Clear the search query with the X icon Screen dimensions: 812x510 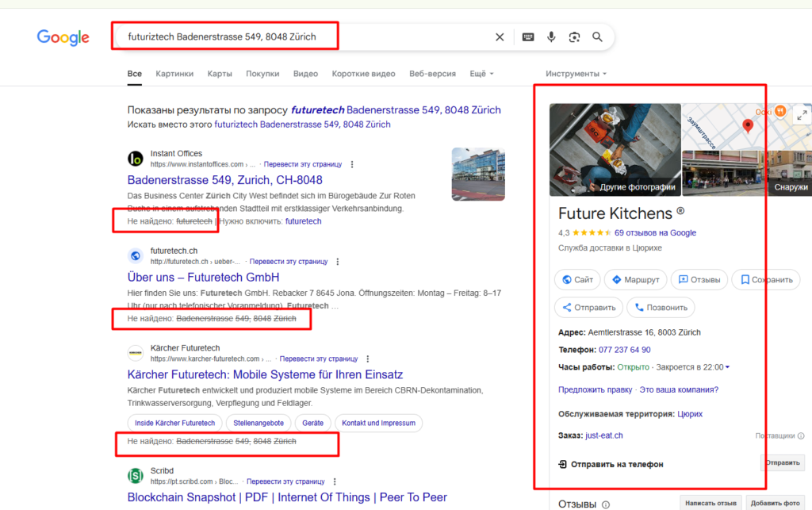pos(500,37)
